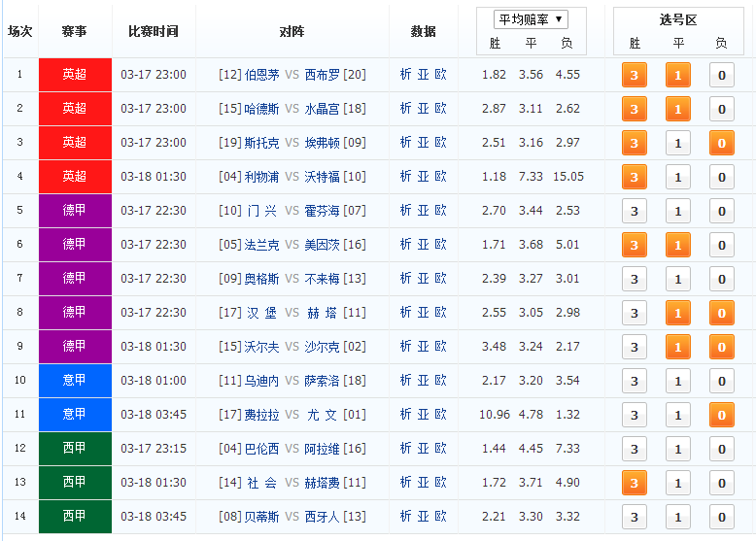The image size is (756, 541).
Task: Toggle loss (0) for match 11 费拉拉 vs 尤文
Action: pyautogui.click(x=722, y=415)
